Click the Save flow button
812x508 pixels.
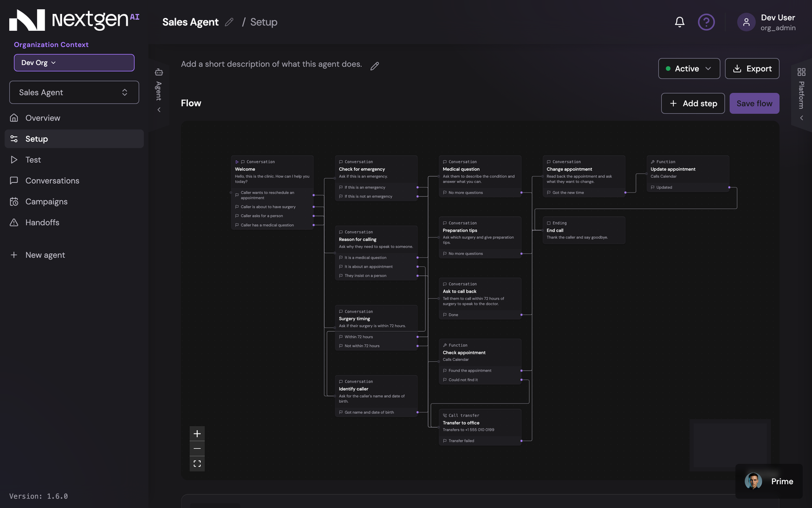click(x=755, y=103)
